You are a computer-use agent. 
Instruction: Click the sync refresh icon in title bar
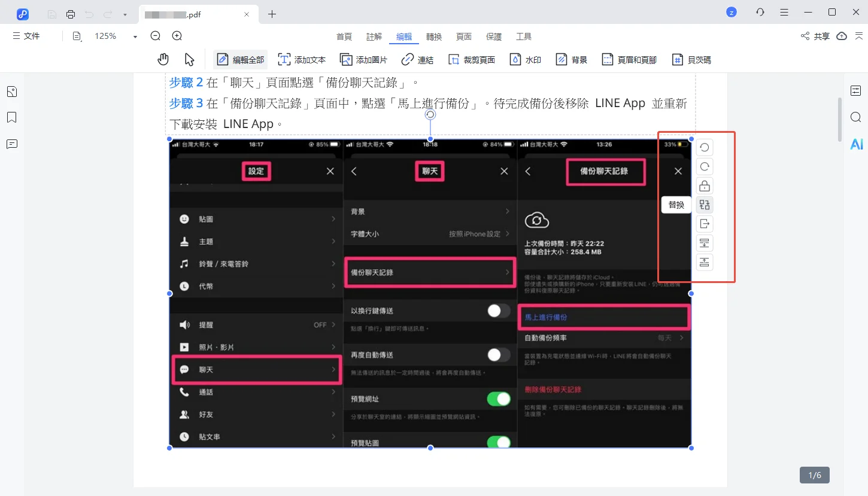(760, 13)
